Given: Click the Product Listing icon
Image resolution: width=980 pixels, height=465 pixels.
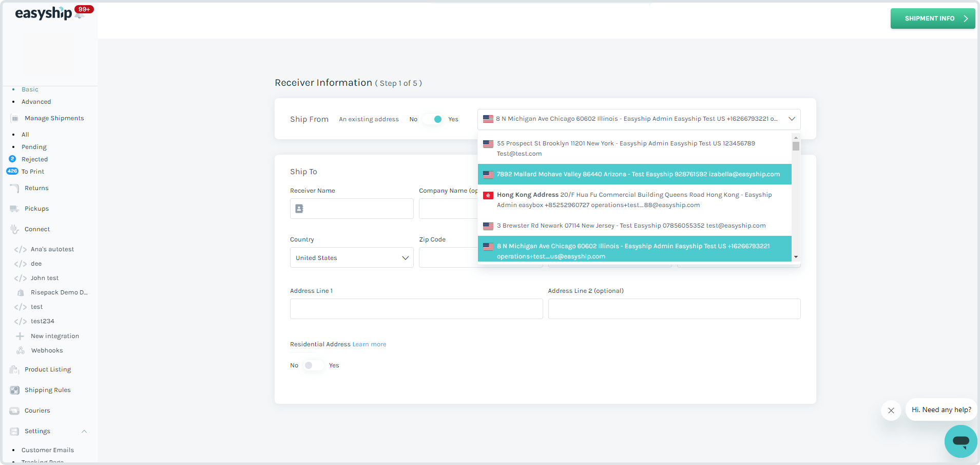Looking at the screenshot, I should pos(14,369).
